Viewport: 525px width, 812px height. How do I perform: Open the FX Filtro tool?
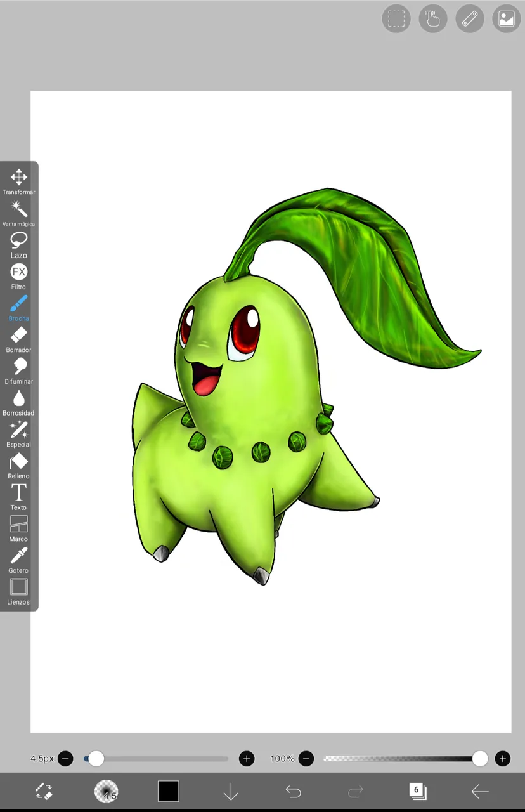click(18, 277)
